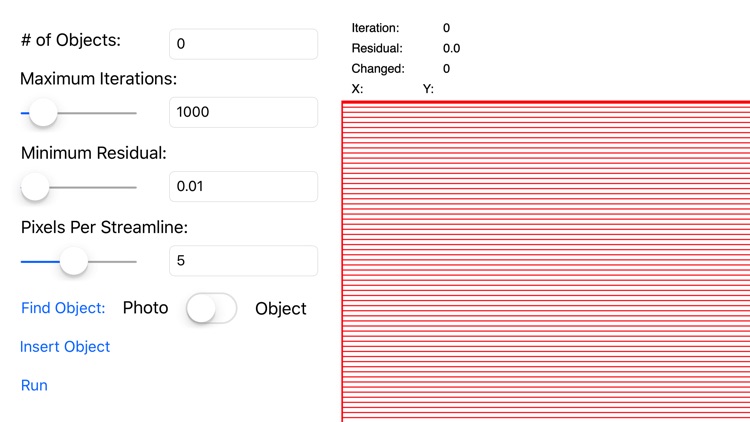
Task: Click the Changed count readout
Action: (446, 69)
